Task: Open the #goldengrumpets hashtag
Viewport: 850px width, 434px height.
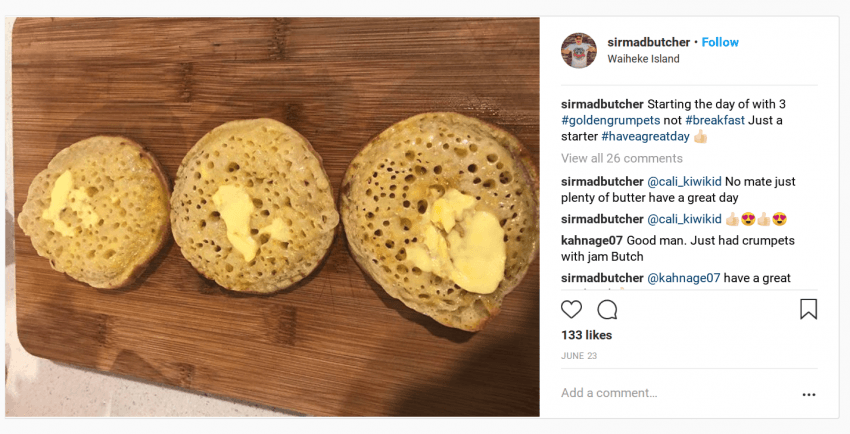Action: pos(609,120)
